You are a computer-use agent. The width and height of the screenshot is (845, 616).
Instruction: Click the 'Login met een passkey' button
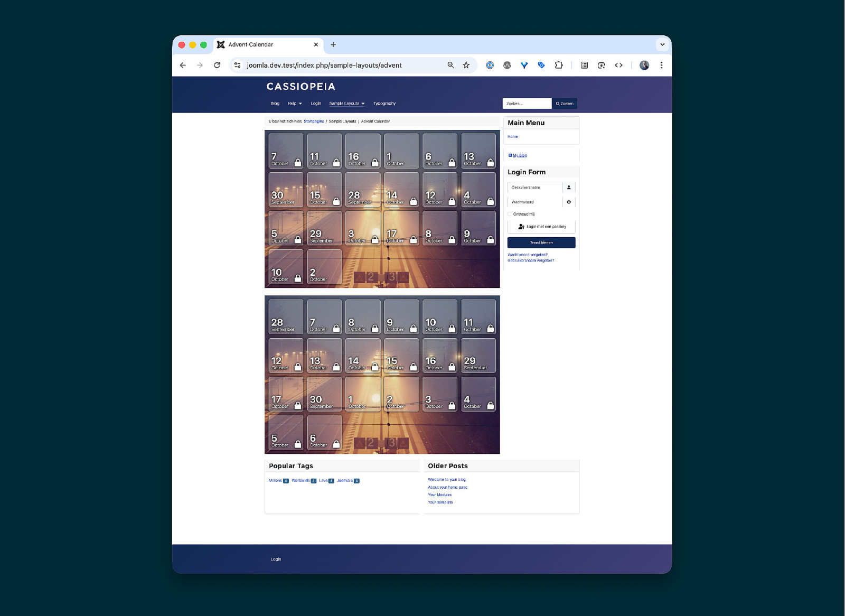click(x=541, y=227)
